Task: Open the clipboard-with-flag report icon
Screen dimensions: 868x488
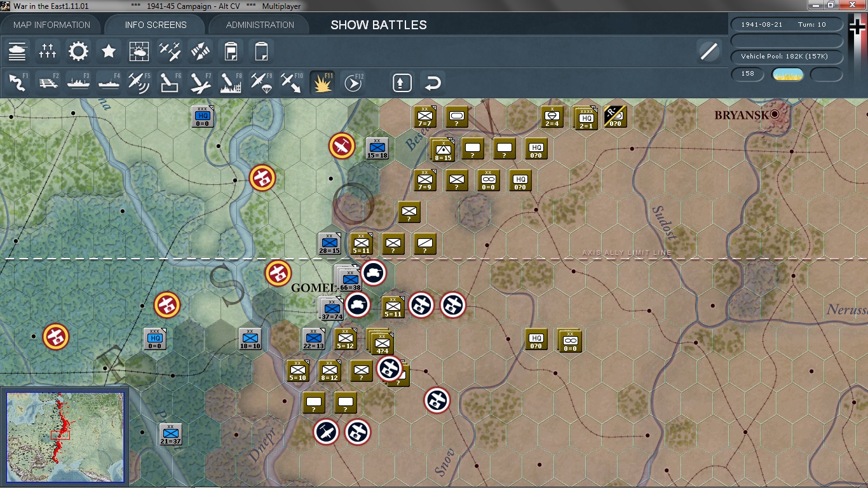Action: pyautogui.click(x=231, y=51)
